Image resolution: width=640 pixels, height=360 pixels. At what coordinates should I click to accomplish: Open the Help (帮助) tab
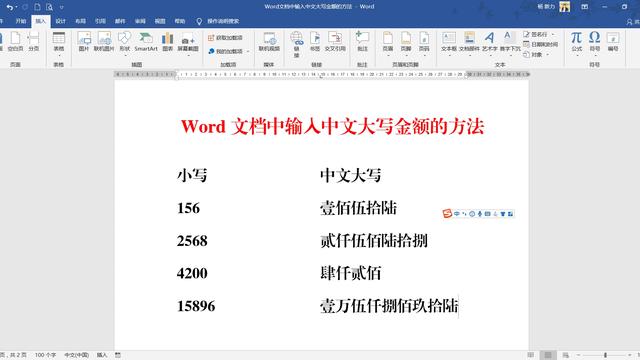pyautogui.click(x=180, y=21)
